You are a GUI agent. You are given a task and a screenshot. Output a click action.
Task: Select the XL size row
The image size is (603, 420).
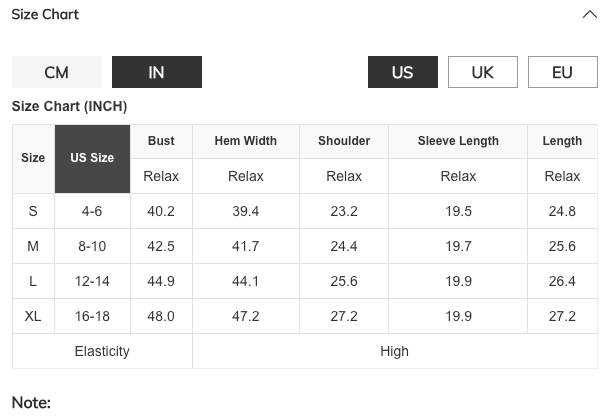[33, 316]
